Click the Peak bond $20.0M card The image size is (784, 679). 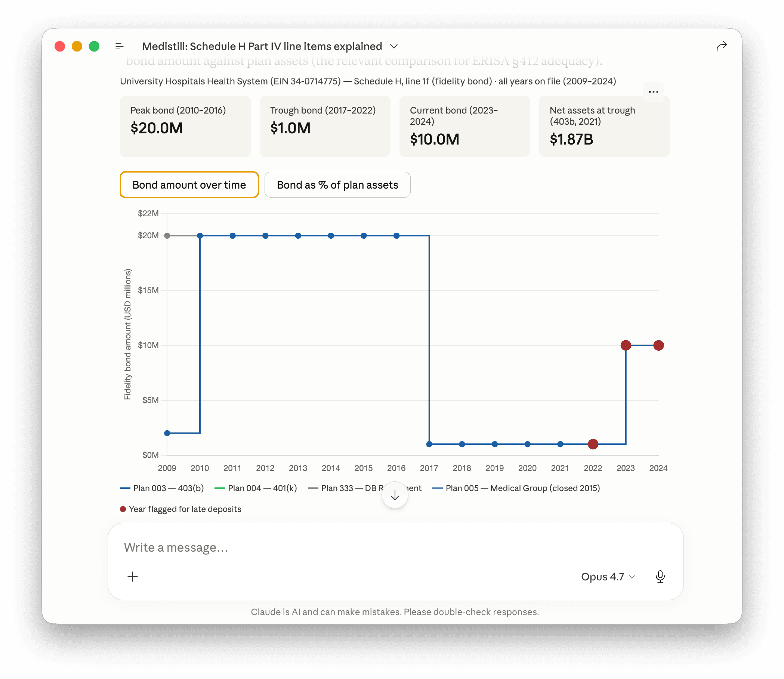coord(185,126)
